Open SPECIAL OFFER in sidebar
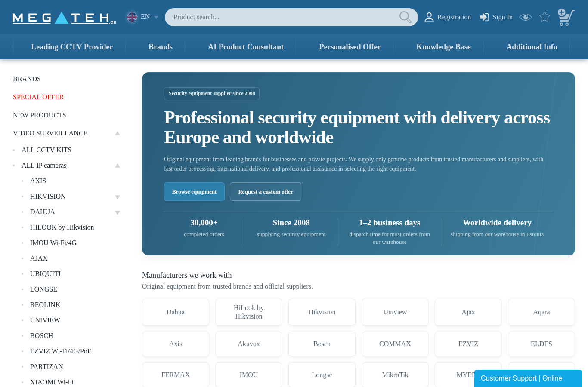Image resolution: width=588 pixels, height=387 pixels. coord(38,97)
